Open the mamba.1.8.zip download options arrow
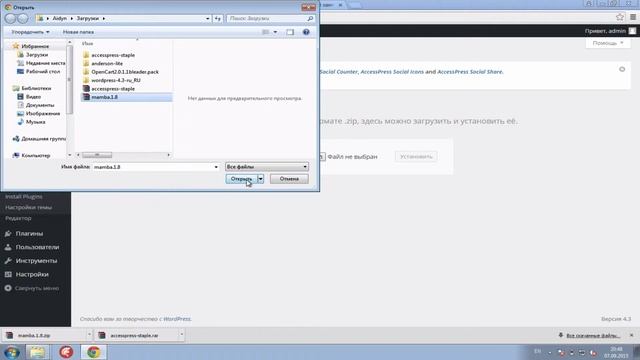The height and width of the screenshot is (360, 640). tap(89, 335)
